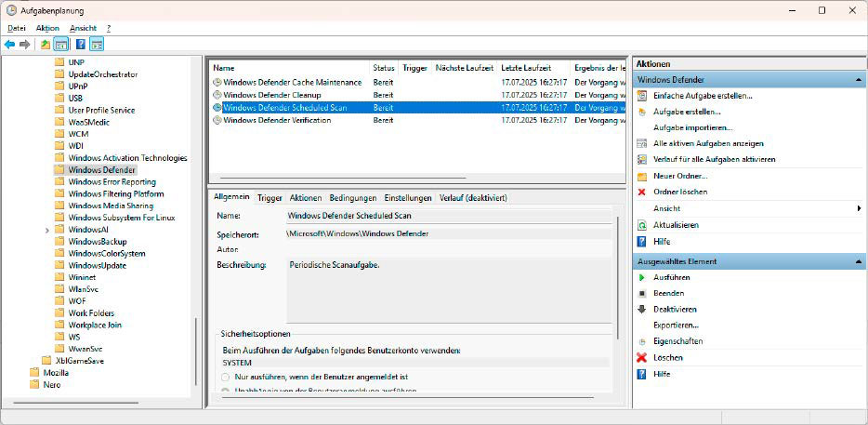Select 'Nur ausführen, wenn der Benutzer angemeldet ist'
The width and height of the screenshot is (868, 425).
pyautogui.click(x=225, y=377)
